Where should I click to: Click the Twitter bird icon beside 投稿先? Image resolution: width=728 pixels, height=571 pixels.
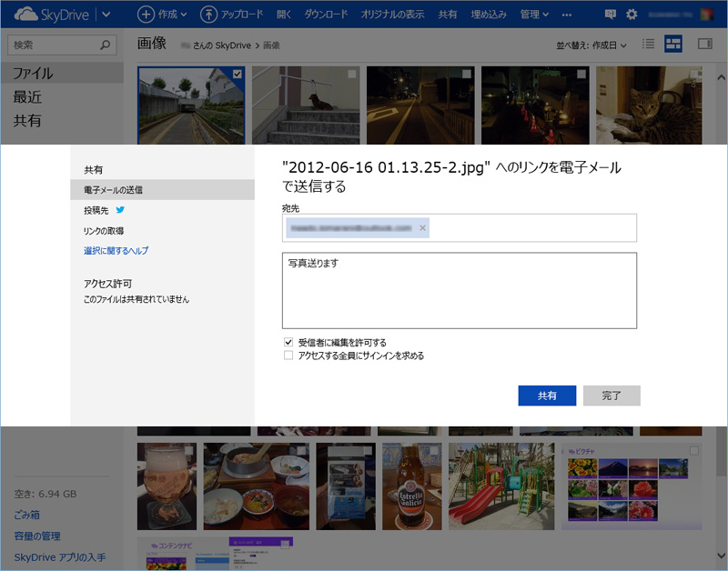[120, 210]
